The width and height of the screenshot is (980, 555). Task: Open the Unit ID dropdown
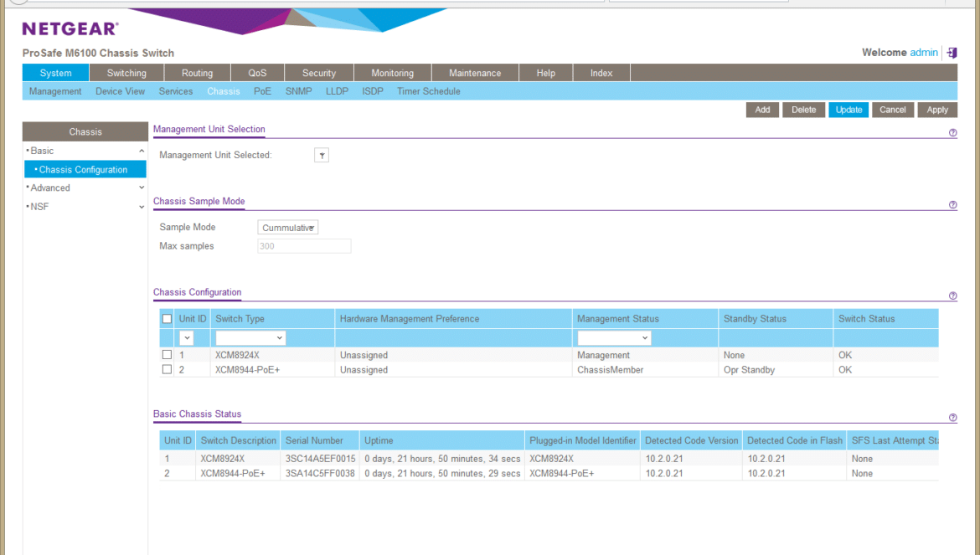click(186, 337)
